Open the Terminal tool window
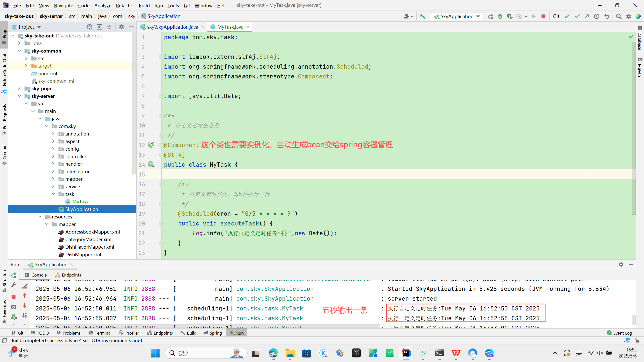 point(100,333)
